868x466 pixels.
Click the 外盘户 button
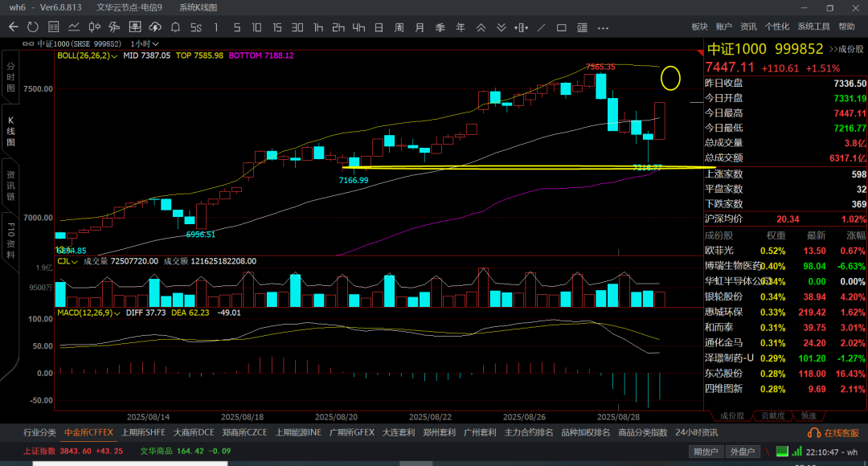point(742,452)
